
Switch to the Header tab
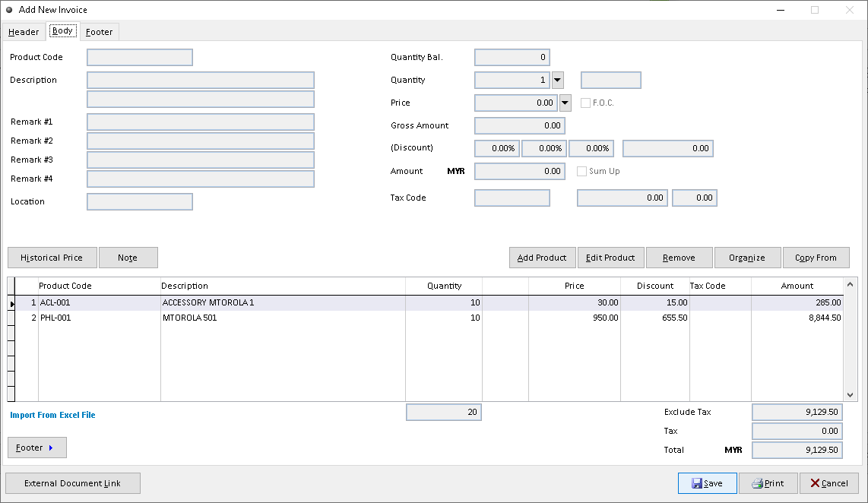pyautogui.click(x=23, y=31)
